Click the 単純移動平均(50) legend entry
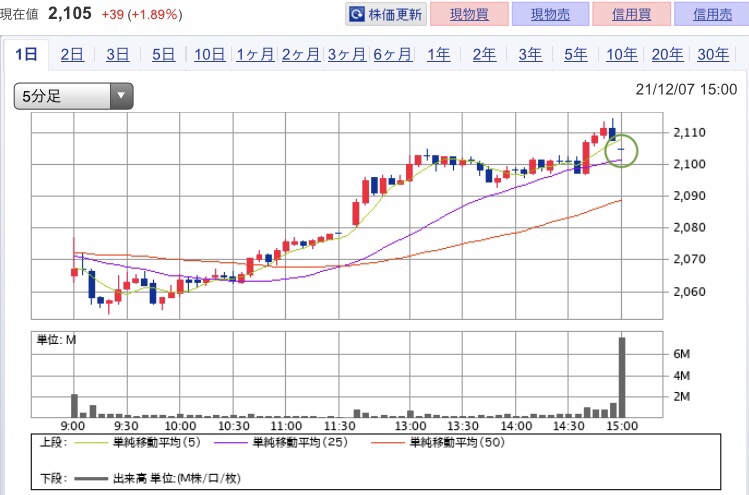 pos(438,442)
